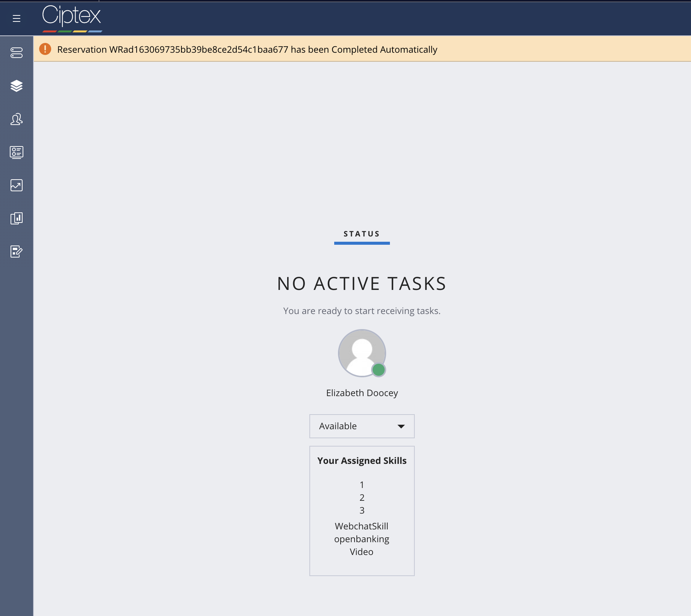Click the name Elizabeth Doocey
Screen dimensions: 691x616
point(362,393)
